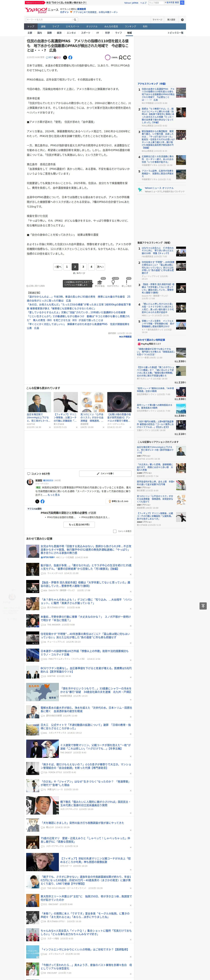This screenshot has height=980, width=210.
Task: Open the 購入履歴 link
Action: (171, 20)
